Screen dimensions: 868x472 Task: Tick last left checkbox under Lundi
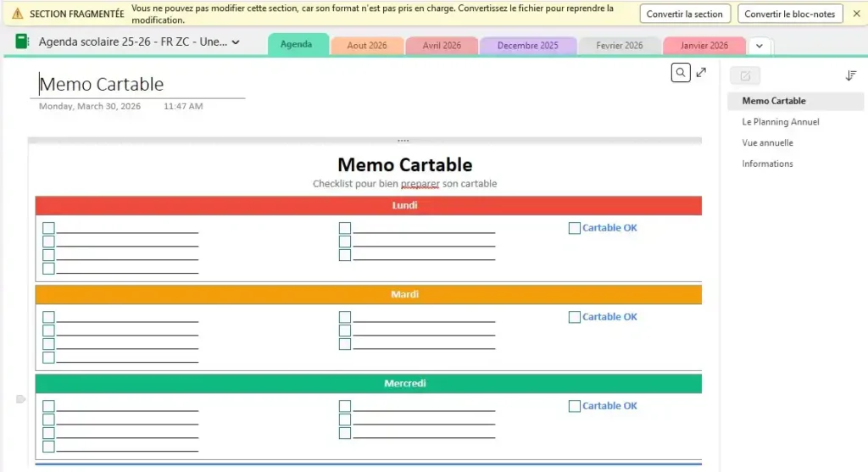click(x=48, y=269)
